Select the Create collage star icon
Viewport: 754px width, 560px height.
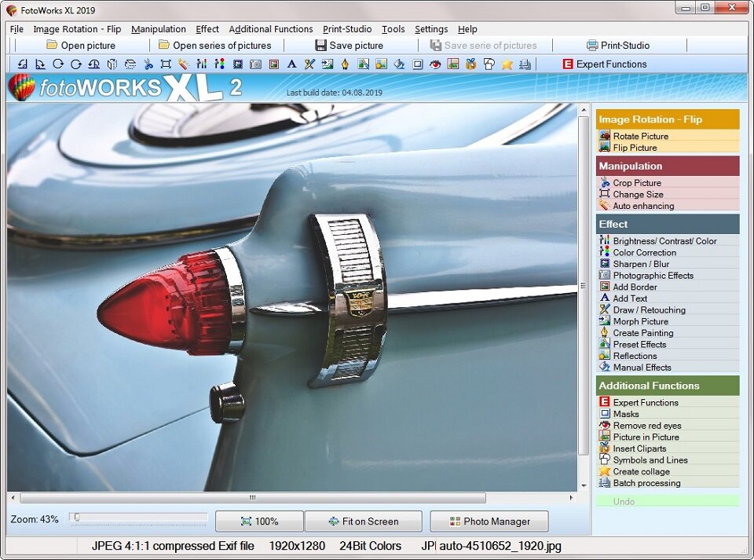507,64
